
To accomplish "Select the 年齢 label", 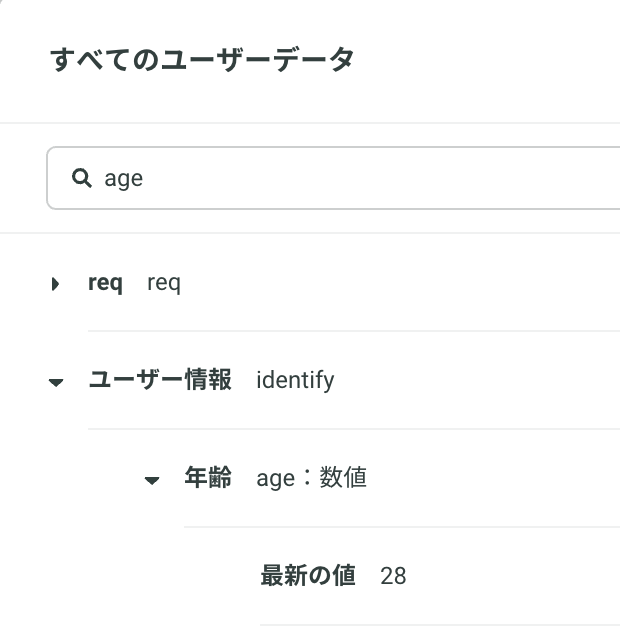I will point(208,477).
